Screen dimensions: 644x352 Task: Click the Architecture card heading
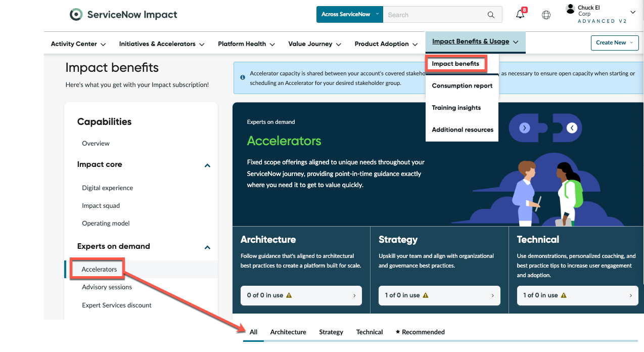pos(268,240)
